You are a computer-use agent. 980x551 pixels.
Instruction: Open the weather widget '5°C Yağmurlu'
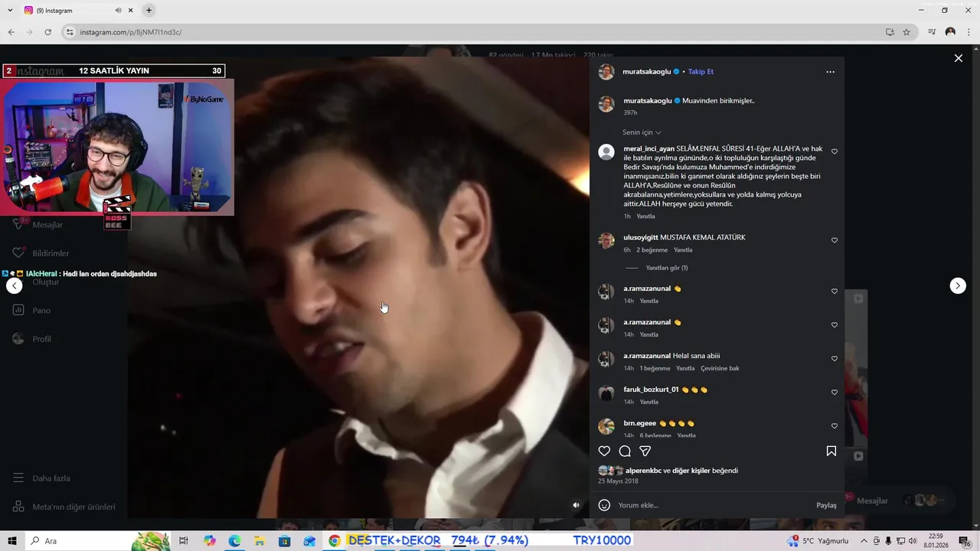coord(819,541)
